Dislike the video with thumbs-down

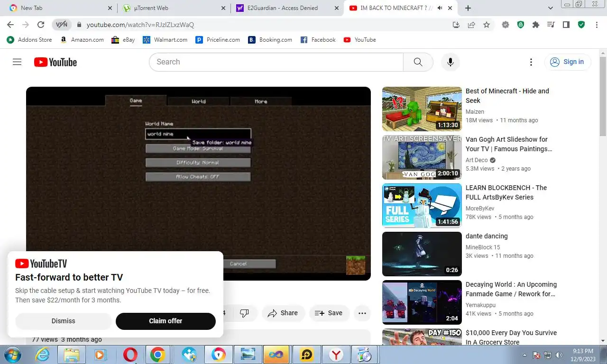pos(244,313)
